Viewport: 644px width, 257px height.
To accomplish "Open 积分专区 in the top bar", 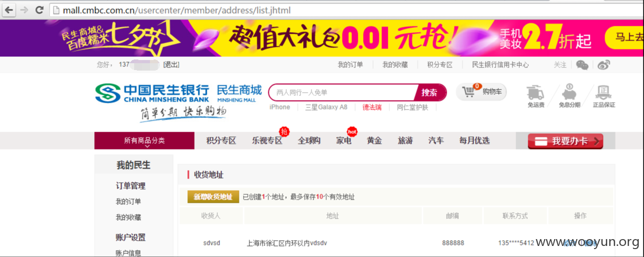I will (440, 65).
